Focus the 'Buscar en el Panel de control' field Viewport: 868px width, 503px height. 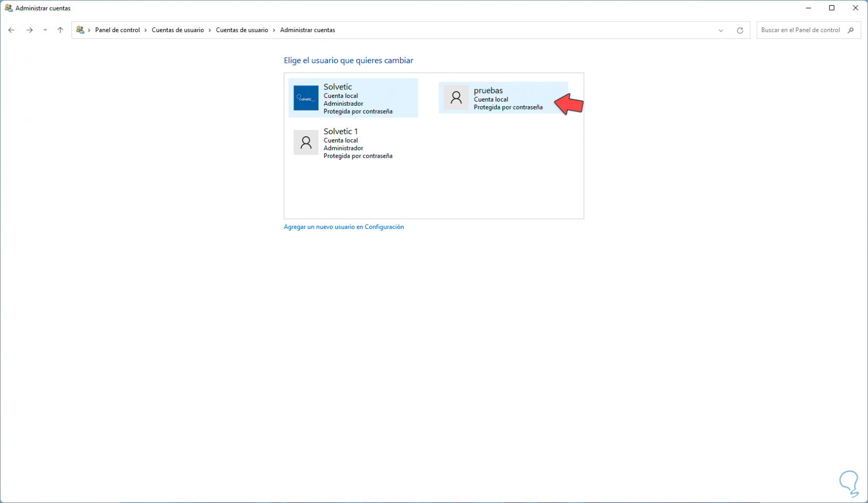(x=809, y=30)
